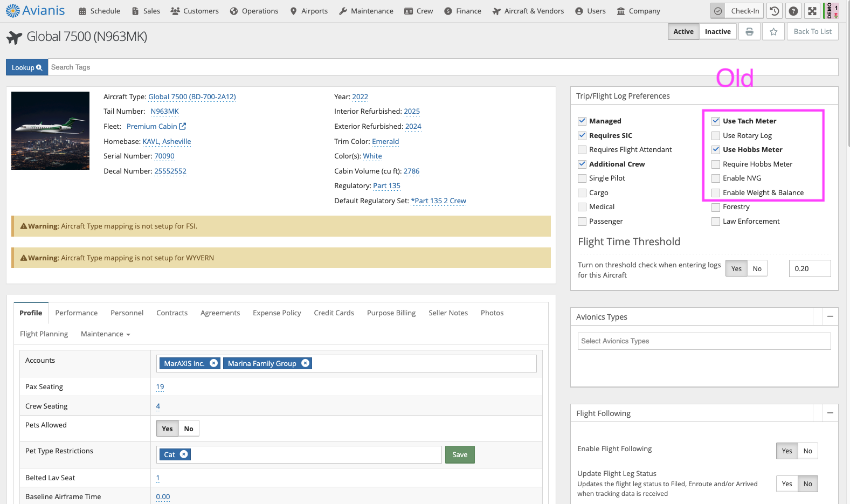This screenshot has width=850, height=504.
Task: Open Sales via its document icon
Action: [x=135, y=11]
